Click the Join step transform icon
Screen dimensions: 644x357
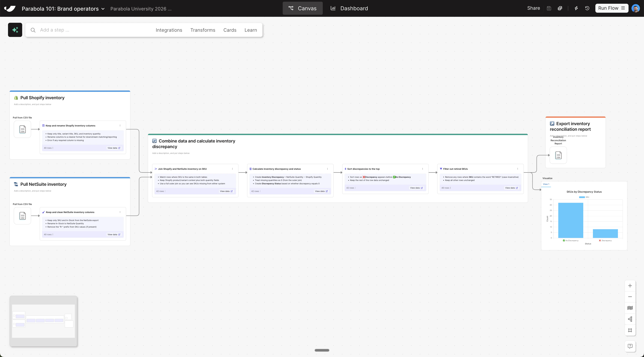156,169
